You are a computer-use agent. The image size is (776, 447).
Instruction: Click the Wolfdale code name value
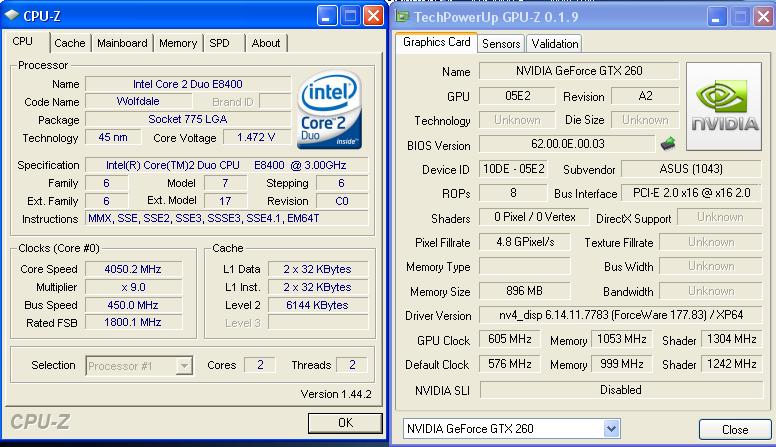(x=138, y=101)
